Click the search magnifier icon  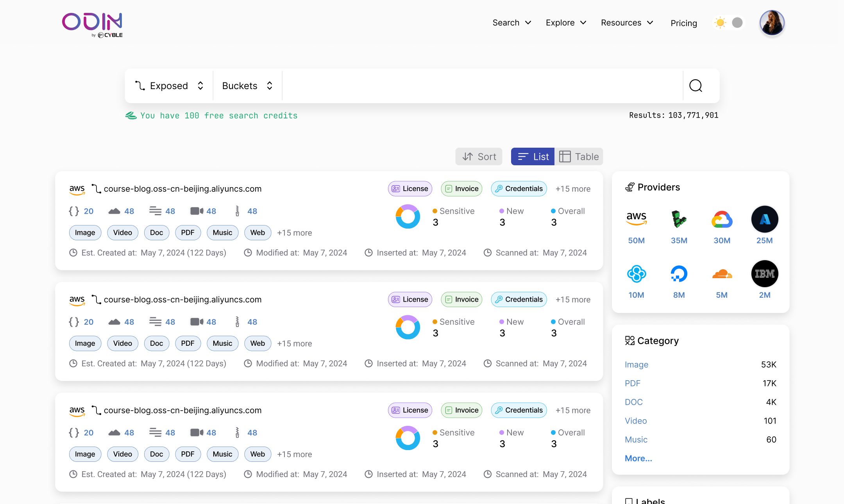pyautogui.click(x=696, y=86)
